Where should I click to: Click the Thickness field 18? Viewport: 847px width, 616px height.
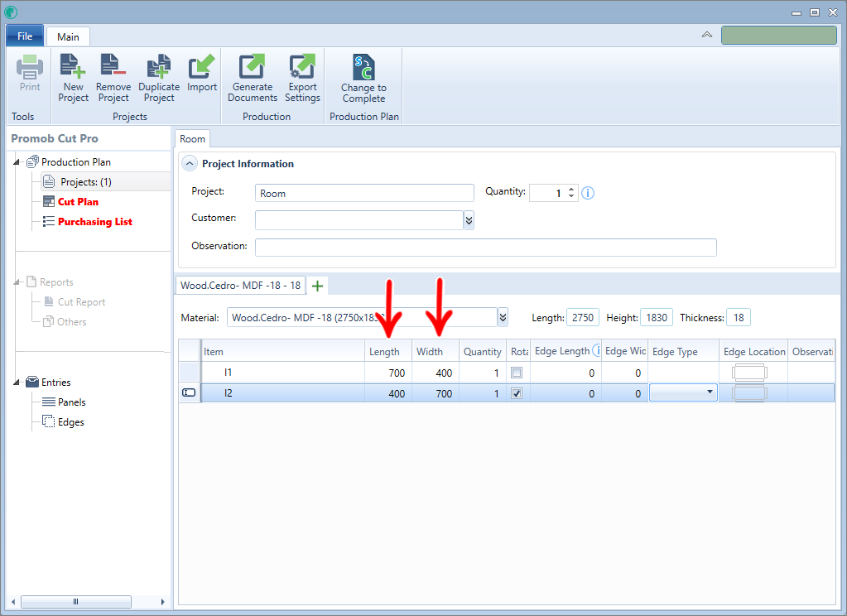click(739, 318)
